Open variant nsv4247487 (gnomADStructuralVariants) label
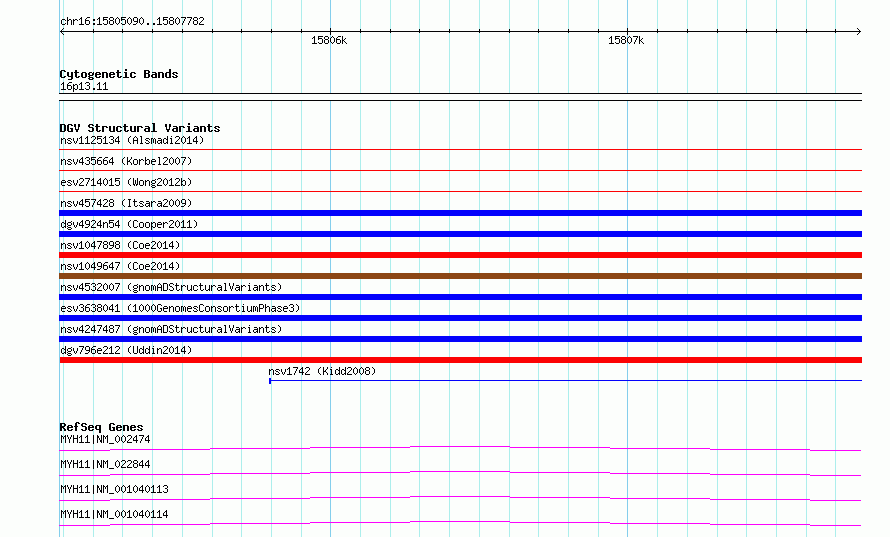The width and height of the screenshot is (890, 537). 171,329
